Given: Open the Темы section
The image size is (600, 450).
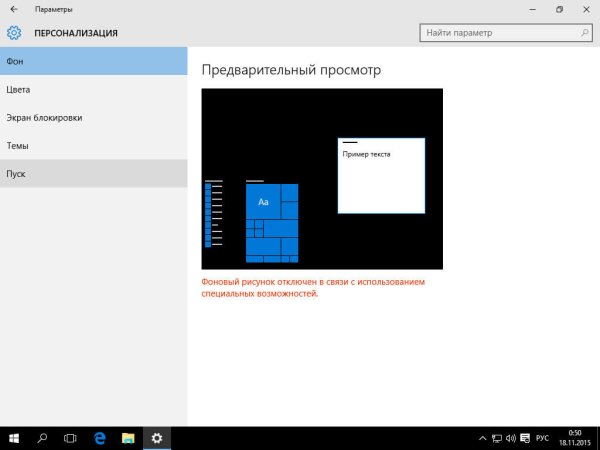Looking at the screenshot, I should pyautogui.click(x=93, y=145).
